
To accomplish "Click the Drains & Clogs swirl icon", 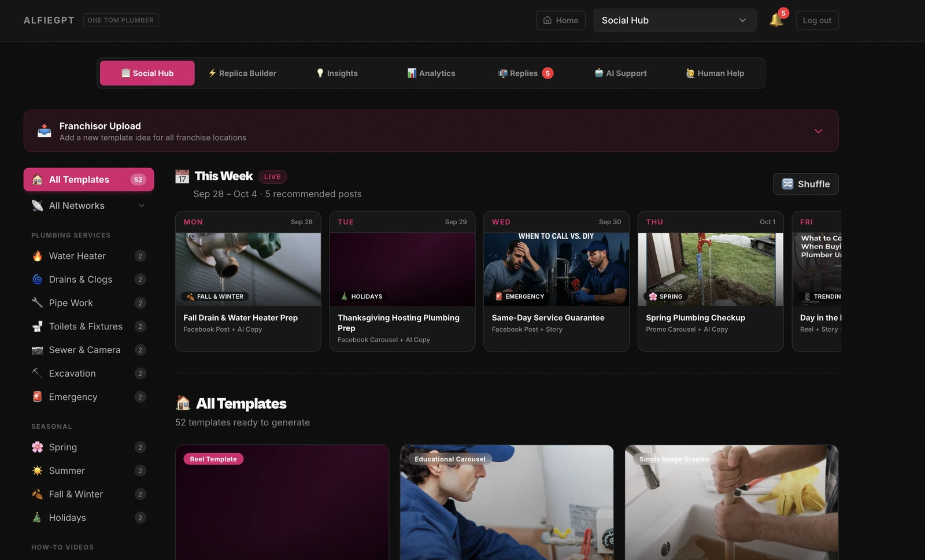I will [38, 280].
